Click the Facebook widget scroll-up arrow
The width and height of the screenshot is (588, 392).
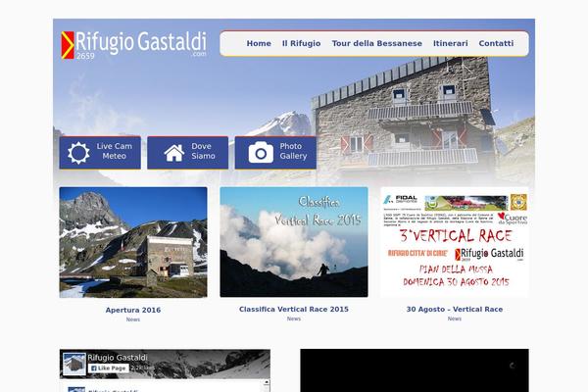pyautogui.click(x=267, y=382)
